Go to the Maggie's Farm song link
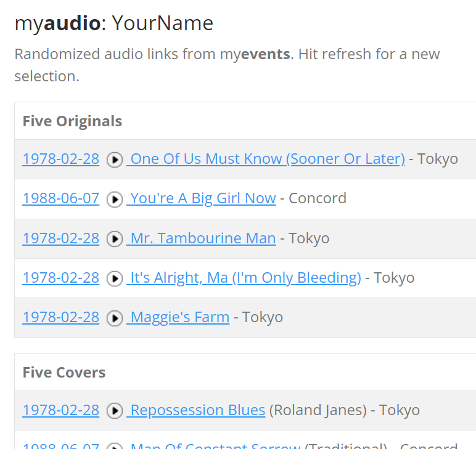Screen dimensions: 476x449 point(179,317)
